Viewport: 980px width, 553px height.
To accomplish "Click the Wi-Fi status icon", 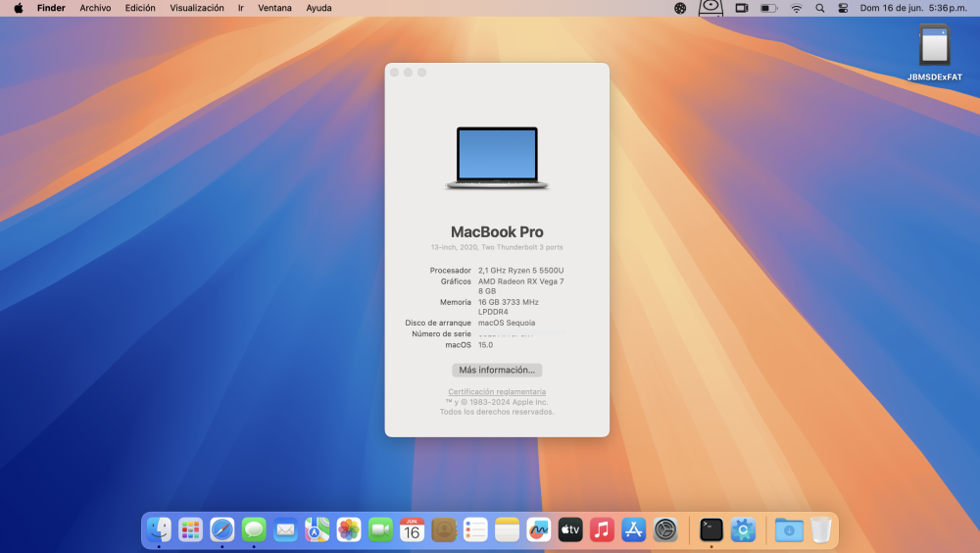I will (x=796, y=8).
